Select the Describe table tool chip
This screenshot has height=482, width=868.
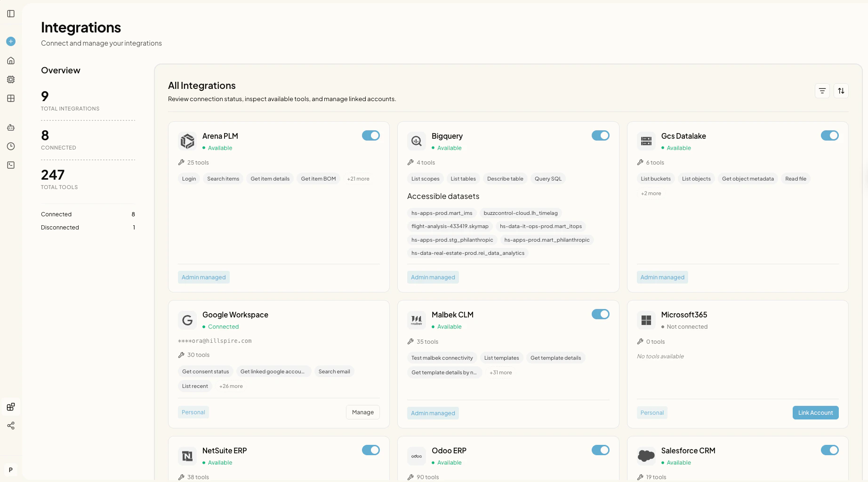tap(505, 179)
